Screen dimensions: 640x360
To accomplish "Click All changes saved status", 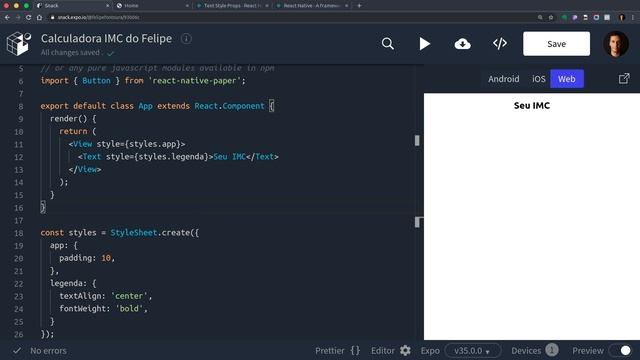I will tap(70, 53).
